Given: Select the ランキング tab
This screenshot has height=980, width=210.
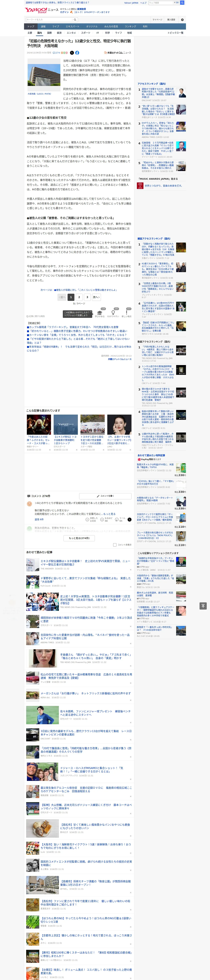Looking at the screenshot, I should click(x=130, y=26).
